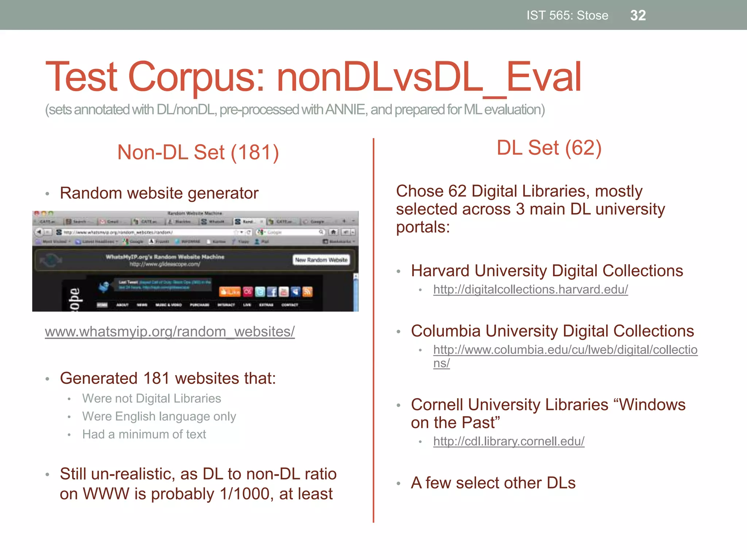Click the magnifier icon in the Google search box
This screenshot has height=560, width=747.
click(321, 232)
